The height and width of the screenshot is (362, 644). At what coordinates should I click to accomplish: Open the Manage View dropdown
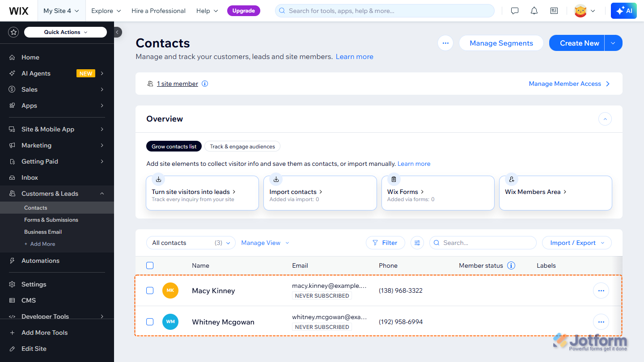pos(265,243)
